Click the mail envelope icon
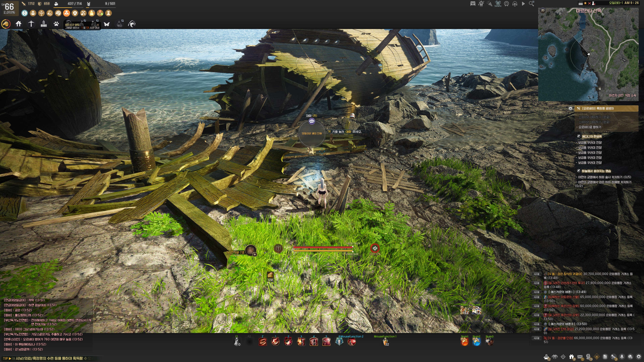 tap(580, 357)
